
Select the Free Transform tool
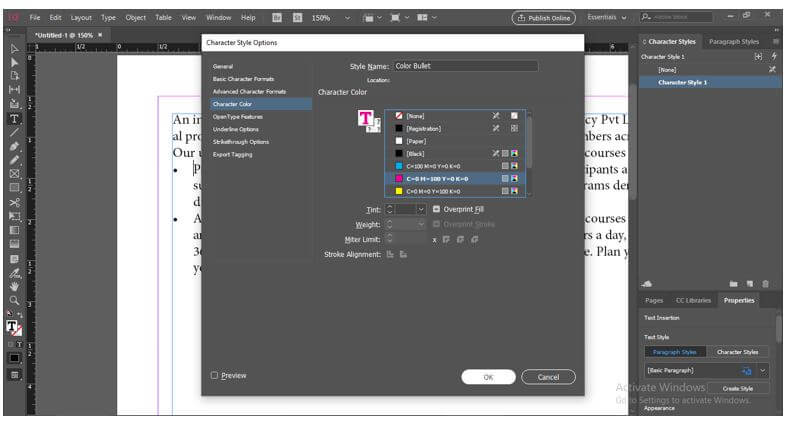click(14, 216)
